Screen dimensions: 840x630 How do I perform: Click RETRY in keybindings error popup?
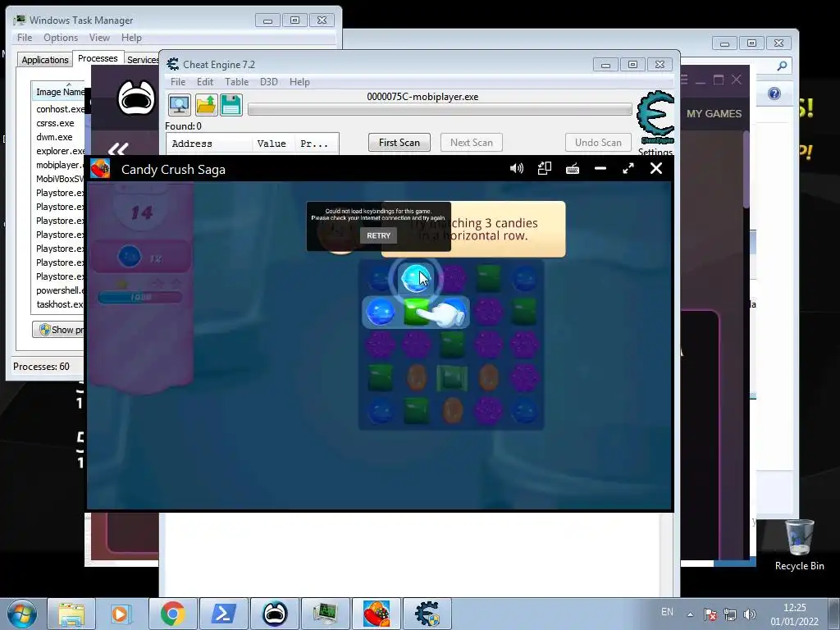(x=378, y=235)
